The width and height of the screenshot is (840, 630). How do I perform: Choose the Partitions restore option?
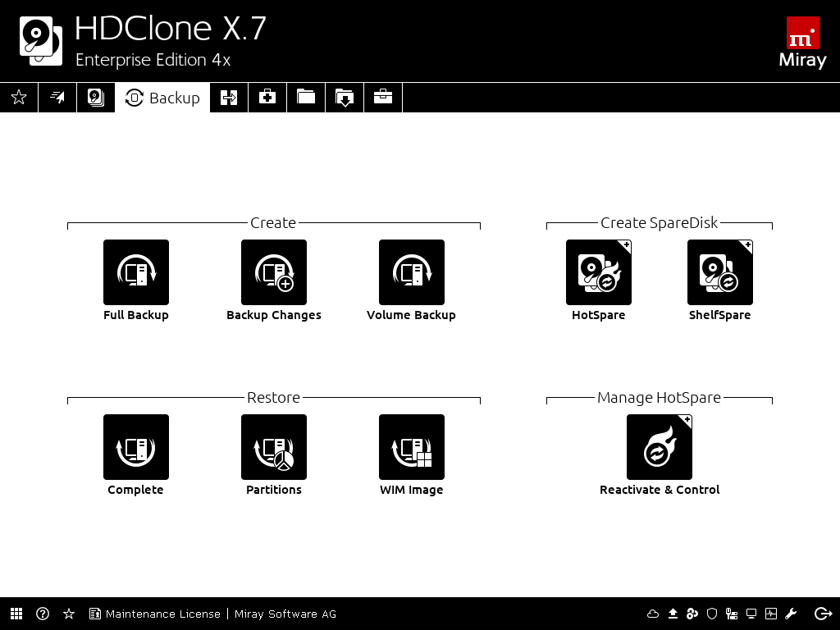(274, 447)
